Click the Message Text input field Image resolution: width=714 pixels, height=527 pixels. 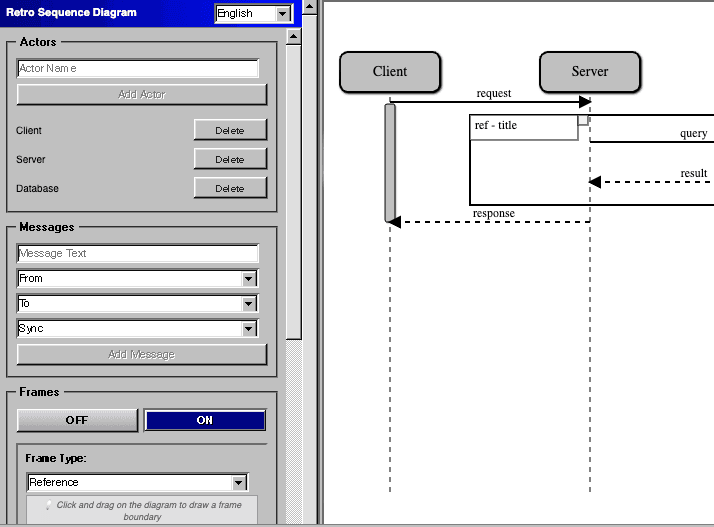138,253
